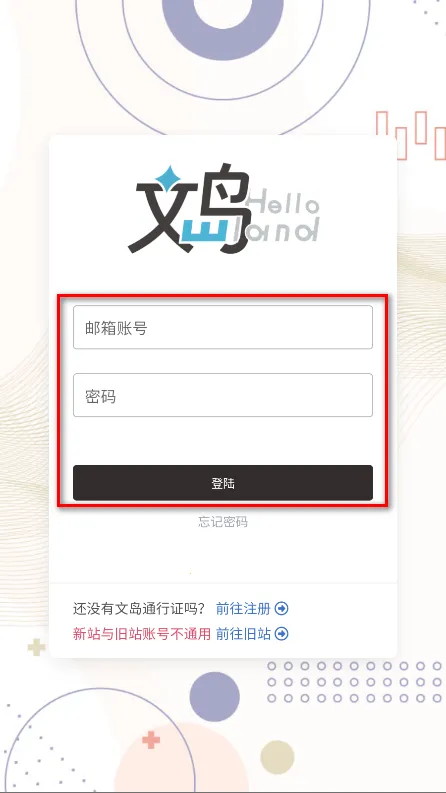The height and width of the screenshot is (793, 446).
Task: Click the circled arrow icon beside 前往旧站
Action: click(282, 633)
